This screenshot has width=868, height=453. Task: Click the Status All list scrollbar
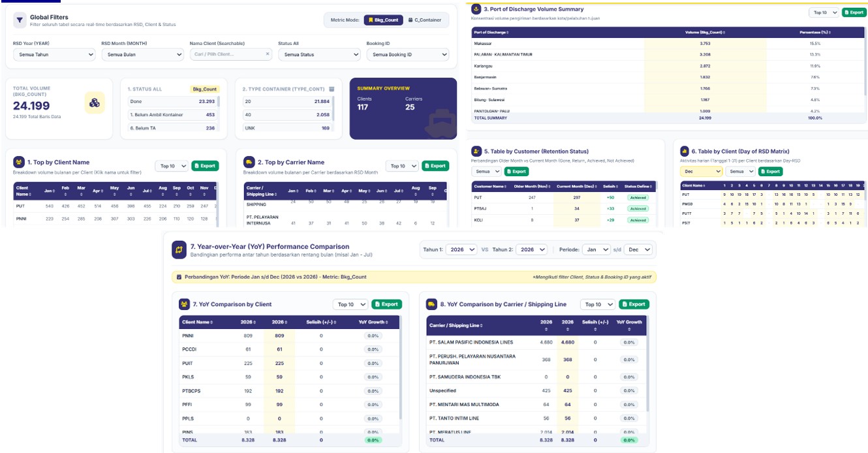[x=219, y=101]
